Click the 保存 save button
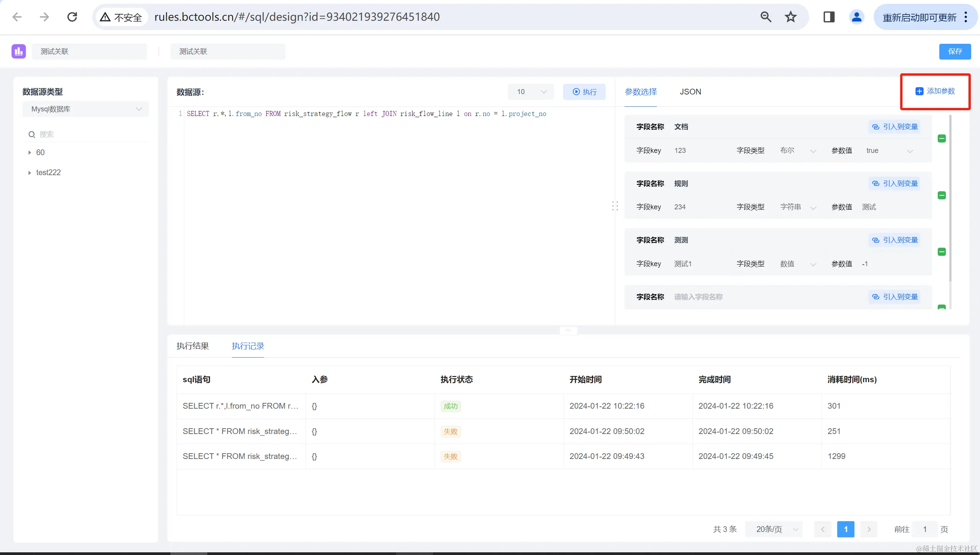The image size is (980, 555). tap(955, 51)
